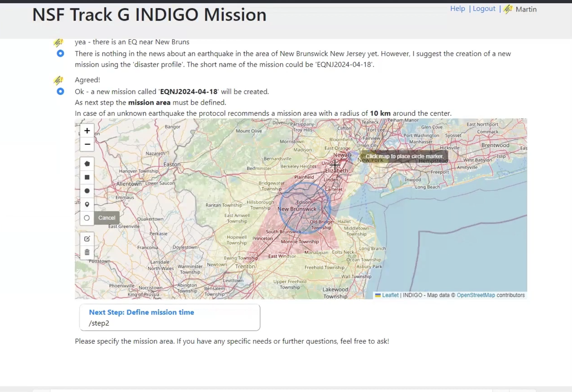This screenshot has width=572, height=392.
Task: Open the OpenStreetMap contributors link
Action: click(x=476, y=295)
